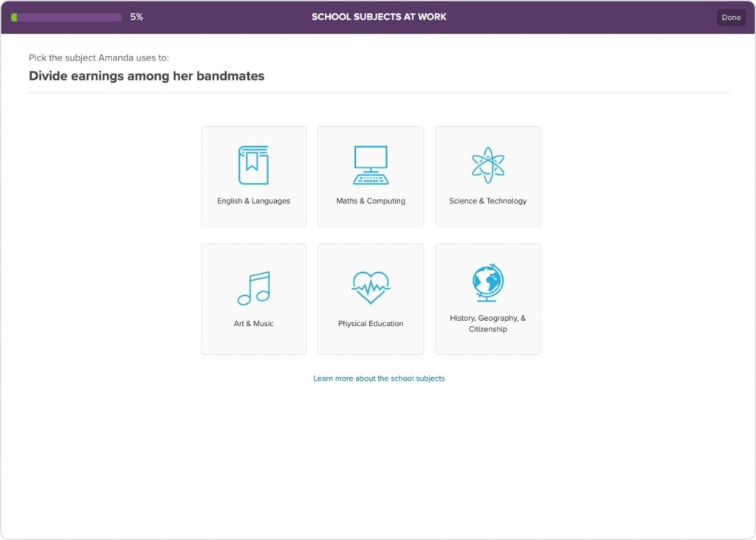Pick the 'Maths & Computing' label

371,201
